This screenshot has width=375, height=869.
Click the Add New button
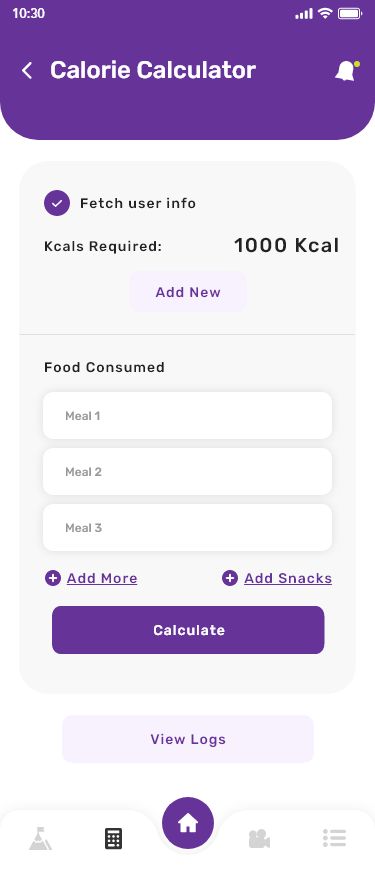point(188,292)
